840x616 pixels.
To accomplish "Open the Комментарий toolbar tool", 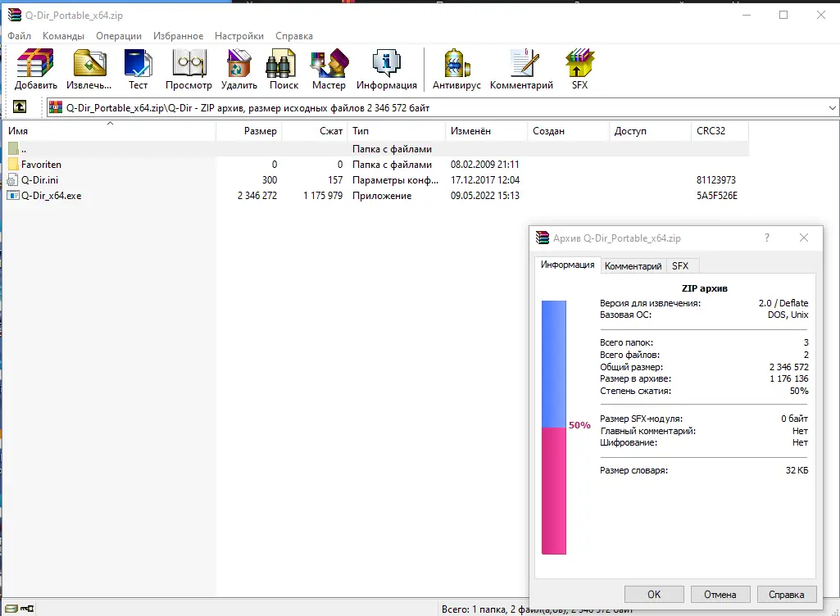I will click(x=521, y=69).
